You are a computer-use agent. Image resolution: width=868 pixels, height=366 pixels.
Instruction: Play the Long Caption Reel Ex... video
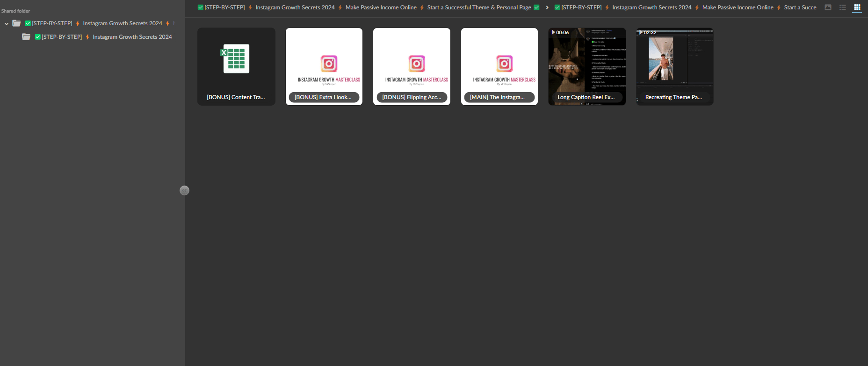point(587,66)
